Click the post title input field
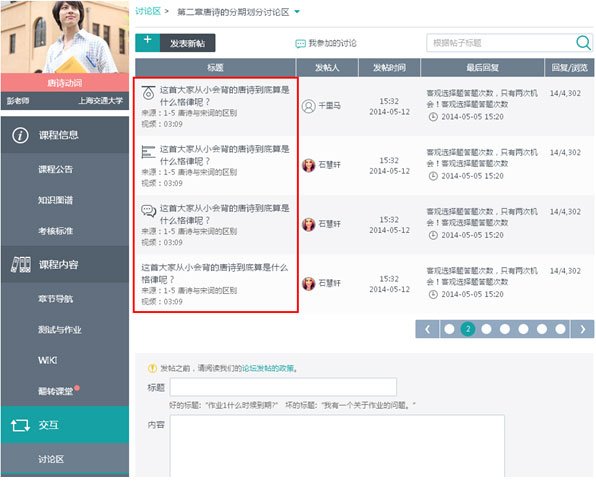This screenshot has width=596, height=481. [283, 387]
